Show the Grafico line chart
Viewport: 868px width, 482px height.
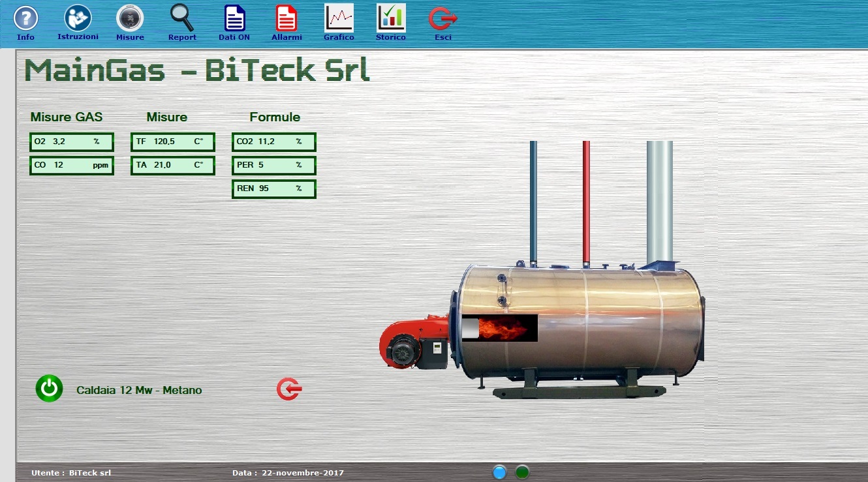point(339,18)
